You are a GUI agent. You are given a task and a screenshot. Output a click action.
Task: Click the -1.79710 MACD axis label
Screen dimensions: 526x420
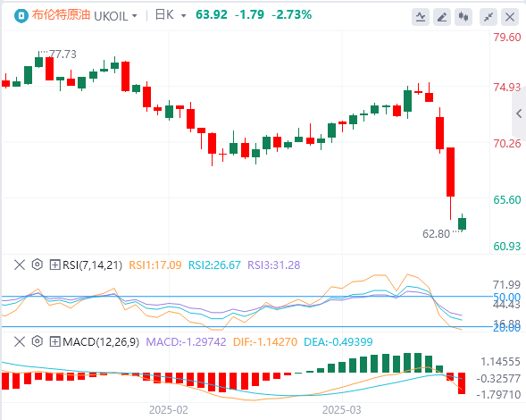pos(498,394)
